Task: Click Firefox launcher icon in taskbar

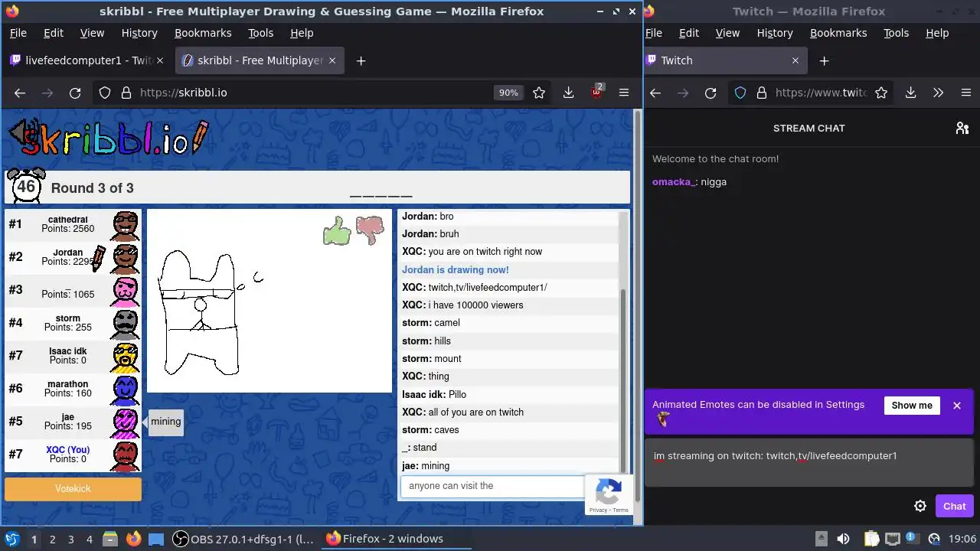Action: 134,539
